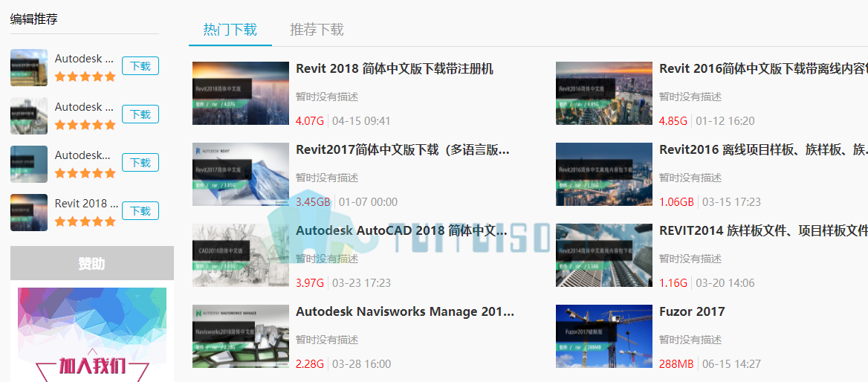Click the date '01-12 16:20'

pos(725,120)
